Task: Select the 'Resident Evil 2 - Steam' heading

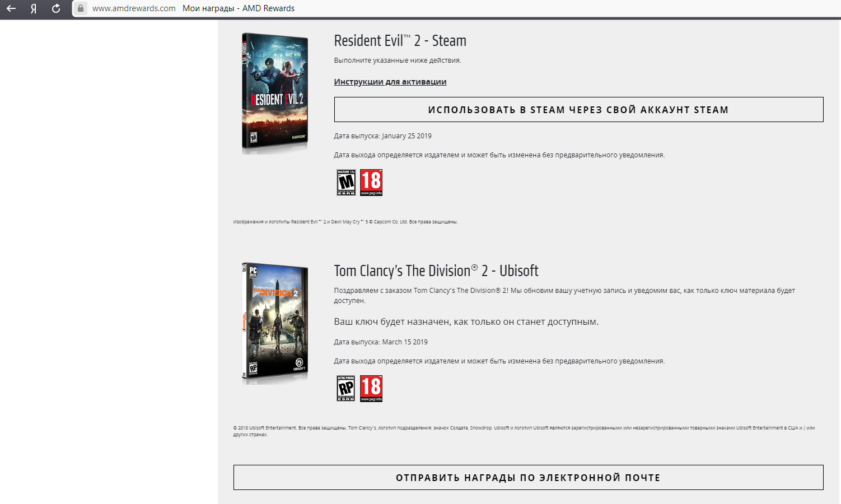Action: [x=400, y=41]
